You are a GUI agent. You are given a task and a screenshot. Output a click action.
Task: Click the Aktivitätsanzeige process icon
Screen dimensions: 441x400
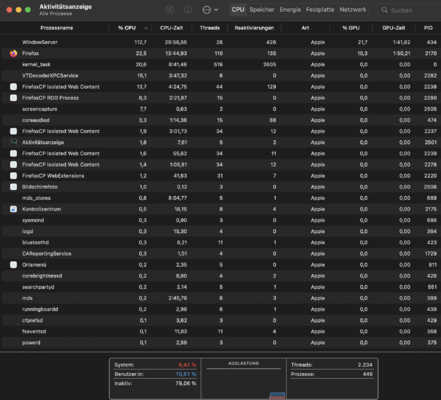click(13, 142)
